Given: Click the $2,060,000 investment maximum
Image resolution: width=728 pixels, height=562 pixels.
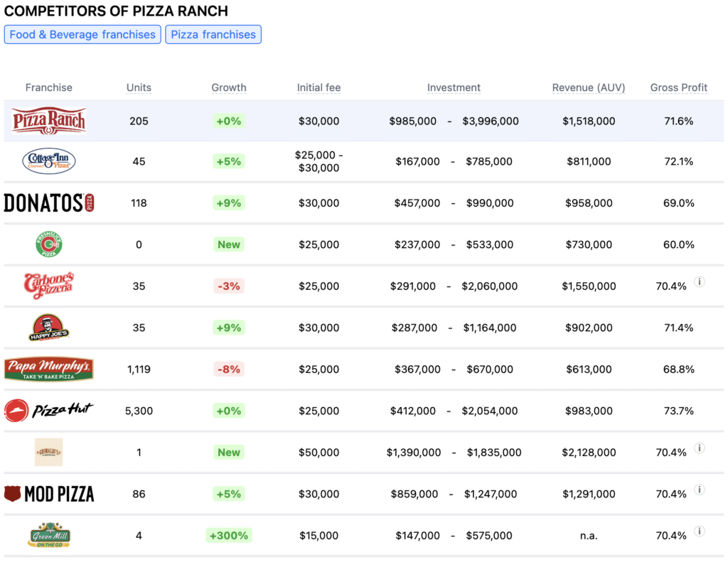Looking at the screenshot, I should 489,286.
